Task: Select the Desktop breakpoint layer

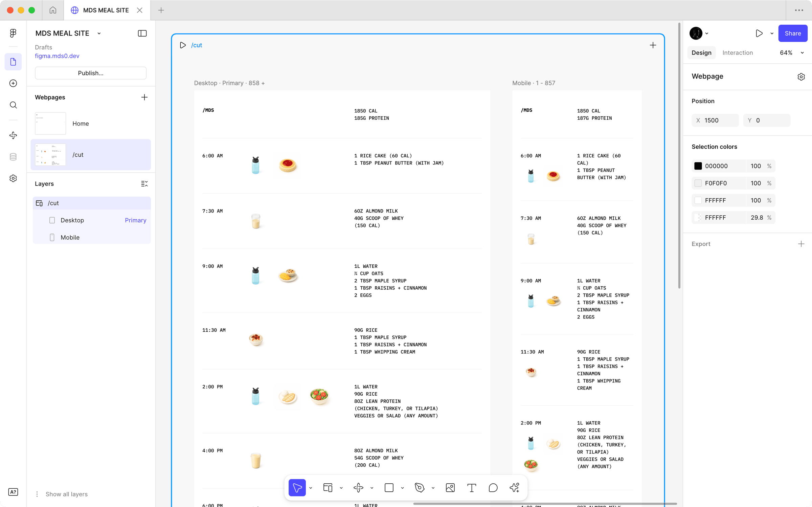Action: (x=72, y=220)
